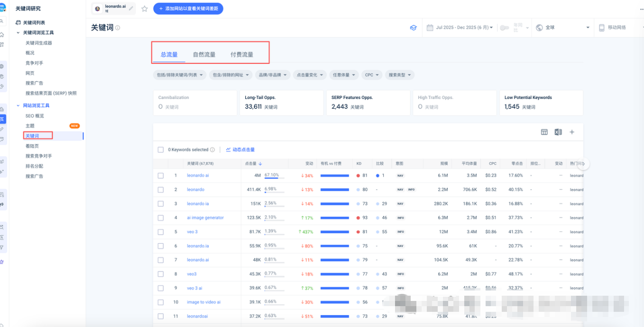This screenshot has width=644, height=327.
Task: Collapse the 关键词浏览工具 section
Action: click(18, 33)
